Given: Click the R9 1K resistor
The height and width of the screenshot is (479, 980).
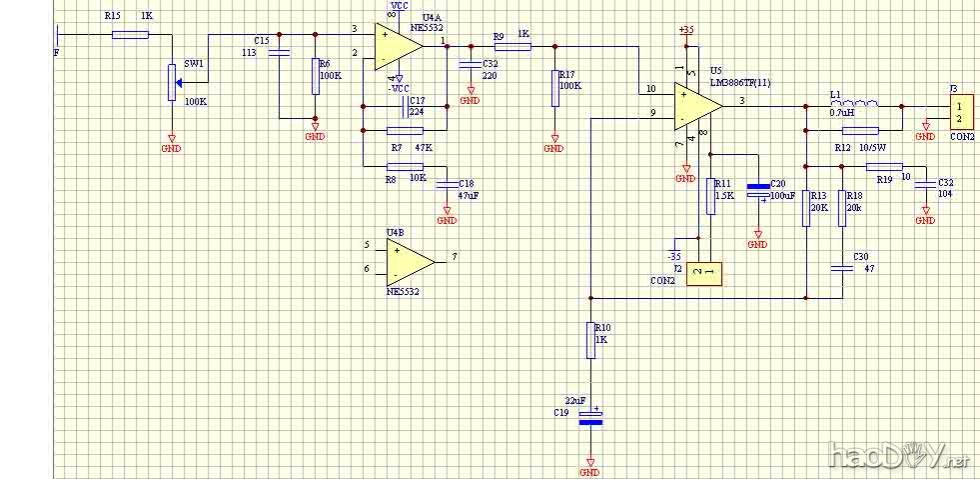Looking at the screenshot, I should click(510, 46).
